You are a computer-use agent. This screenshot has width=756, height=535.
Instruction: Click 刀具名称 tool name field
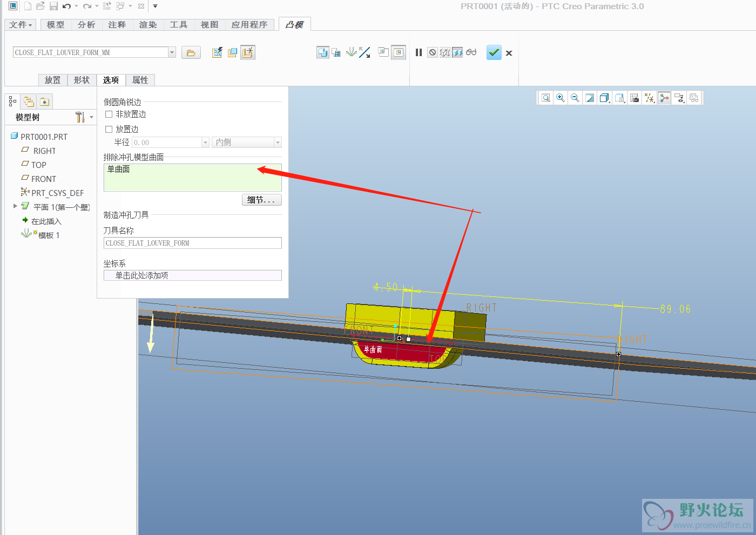tap(193, 243)
